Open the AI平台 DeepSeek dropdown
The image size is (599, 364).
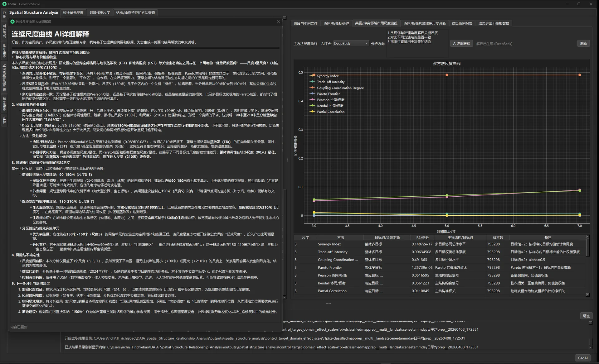[x=351, y=44]
